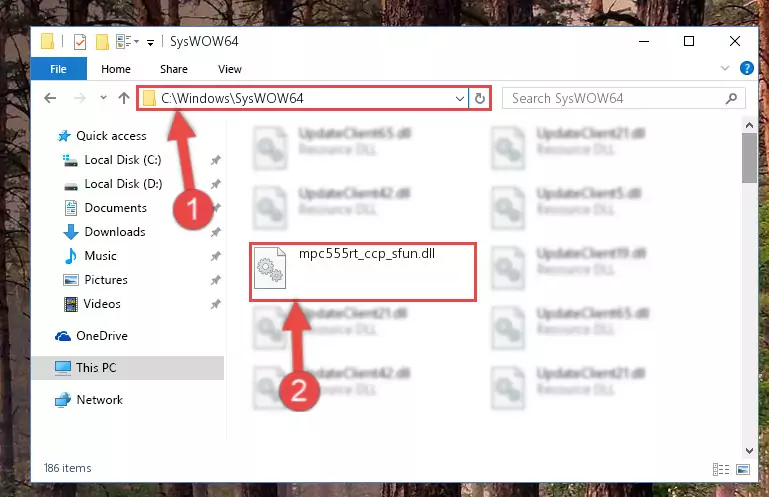
Task: Open the View ribbon tab
Action: tap(230, 69)
